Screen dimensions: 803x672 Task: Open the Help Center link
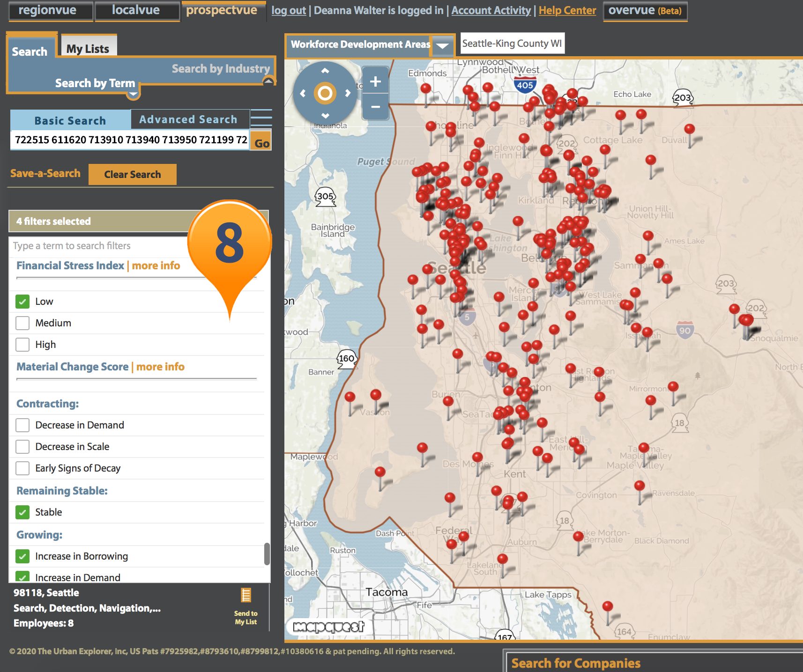pyautogui.click(x=567, y=10)
